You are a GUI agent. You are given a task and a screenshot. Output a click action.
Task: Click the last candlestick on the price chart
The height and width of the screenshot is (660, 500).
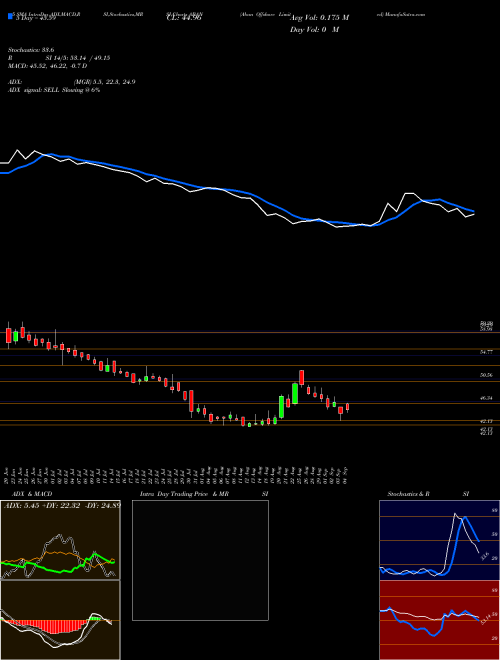coord(347,407)
